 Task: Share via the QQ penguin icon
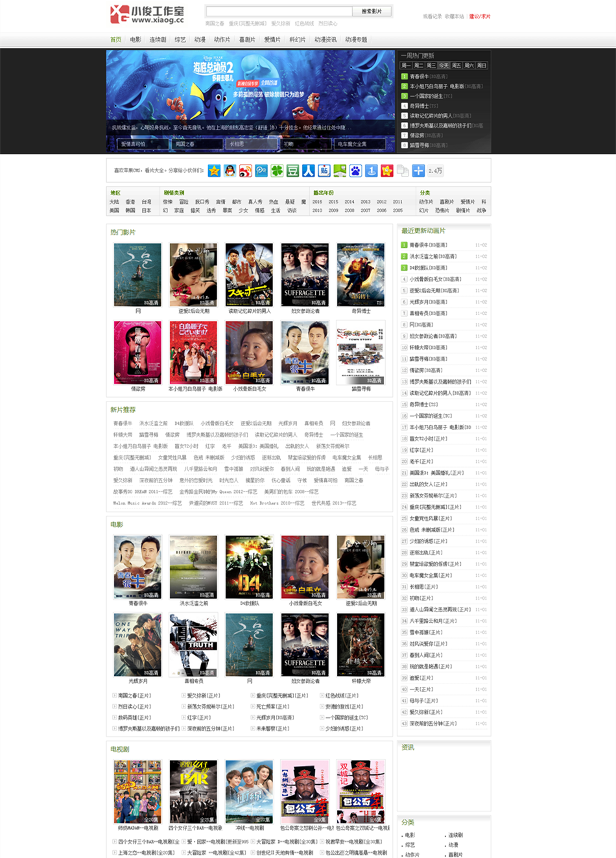coord(230,171)
